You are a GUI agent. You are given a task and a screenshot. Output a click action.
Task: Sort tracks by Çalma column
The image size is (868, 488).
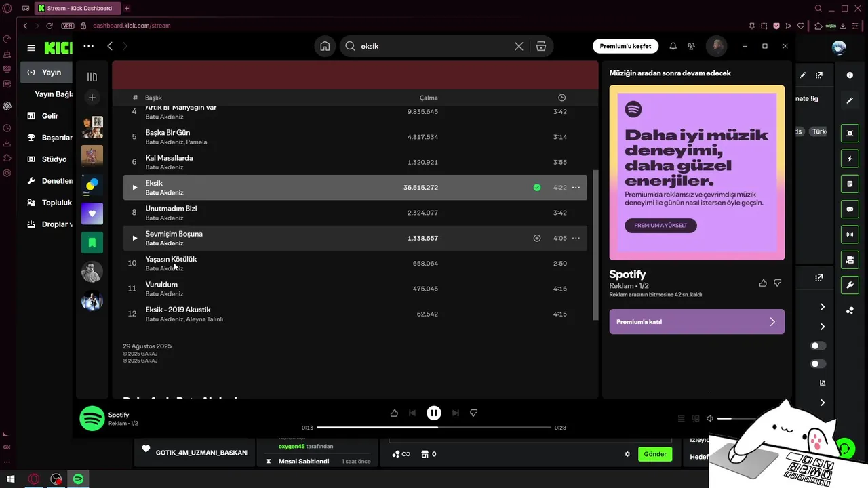coord(429,98)
